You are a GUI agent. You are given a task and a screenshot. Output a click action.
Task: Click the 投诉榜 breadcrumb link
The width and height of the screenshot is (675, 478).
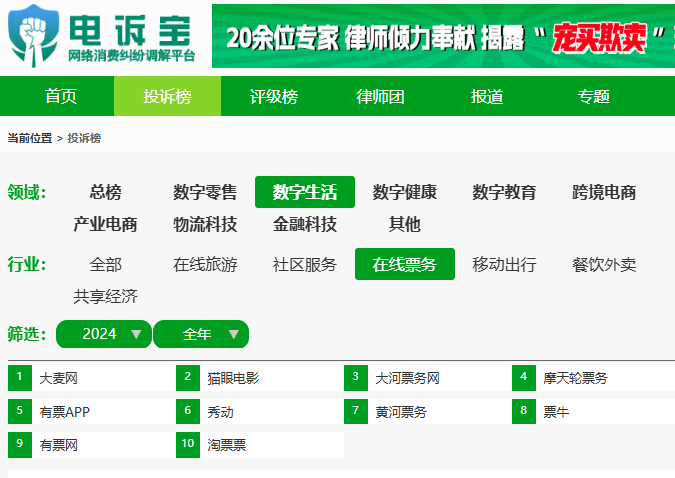pos(84,138)
